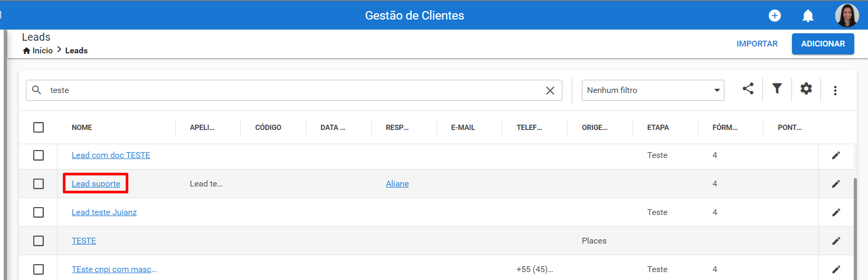Open the TESTE lead link
Image resolution: width=868 pixels, height=280 pixels.
pyautogui.click(x=84, y=241)
